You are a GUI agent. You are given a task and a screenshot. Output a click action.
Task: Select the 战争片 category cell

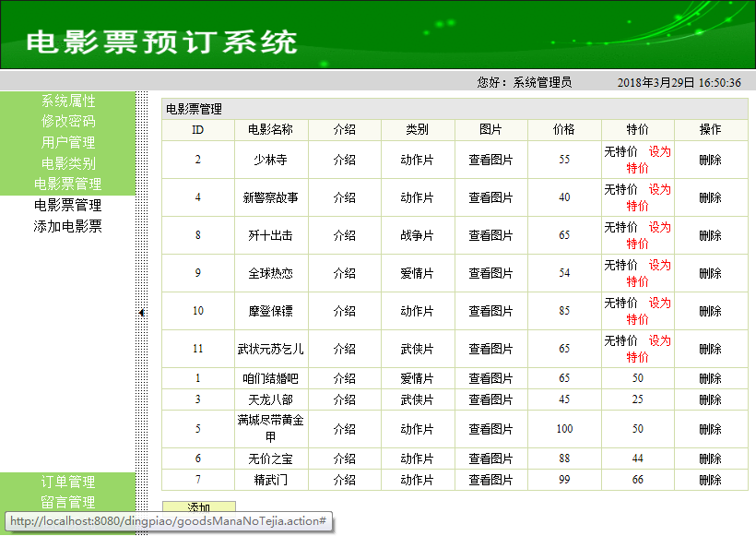[x=417, y=235]
